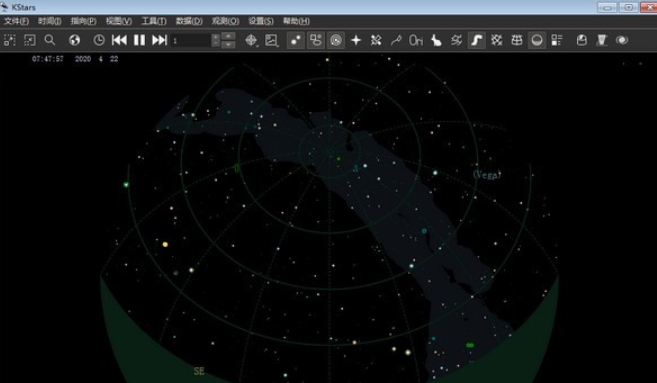The width and height of the screenshot is (657, 383).
Task: Decrease time step unit with down arrow
Action: click(x=228, y=44)
